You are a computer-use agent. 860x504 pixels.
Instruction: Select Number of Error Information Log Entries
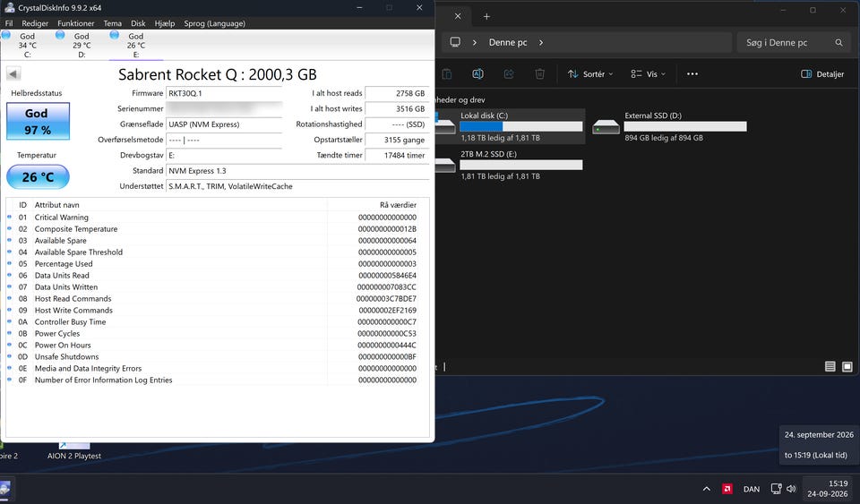point(212,380)
